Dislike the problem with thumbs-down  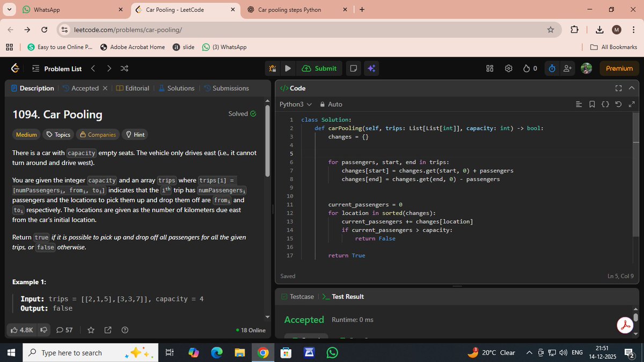tap(44, 330)
